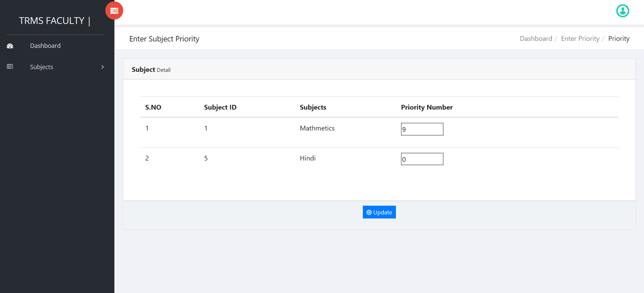Click the Subjects list icon in sidebar
This screenshot has height=293, width=644.
(10, 66)
